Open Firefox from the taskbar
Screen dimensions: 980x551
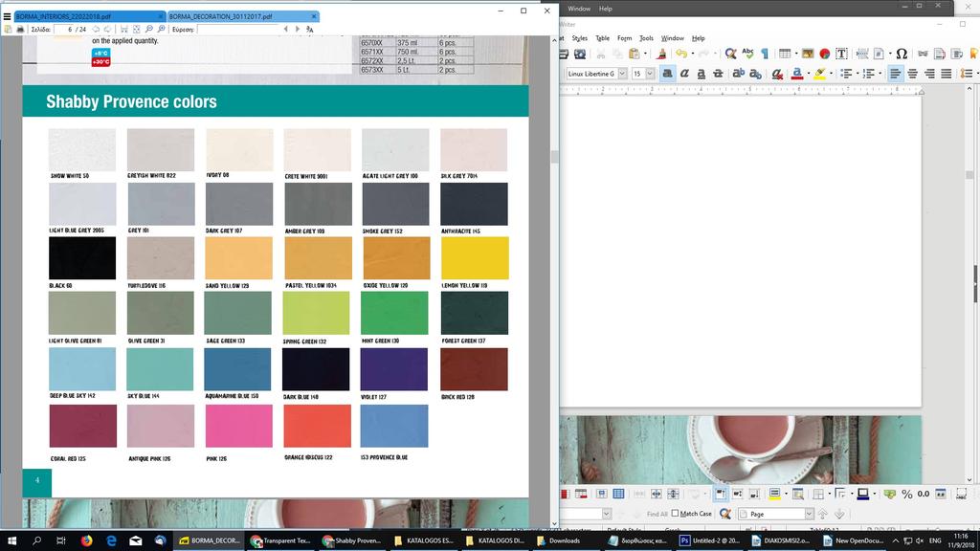pos(86,541)
